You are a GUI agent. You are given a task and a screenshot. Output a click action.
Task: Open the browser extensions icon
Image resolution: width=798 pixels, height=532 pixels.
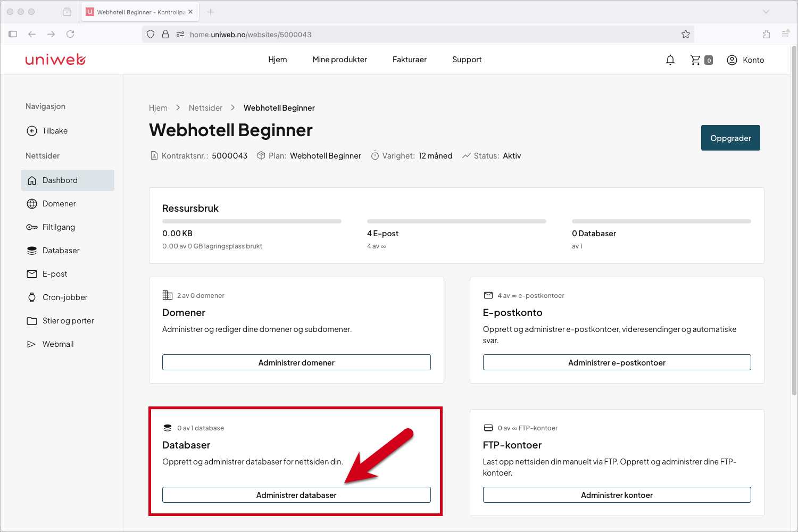766,34
